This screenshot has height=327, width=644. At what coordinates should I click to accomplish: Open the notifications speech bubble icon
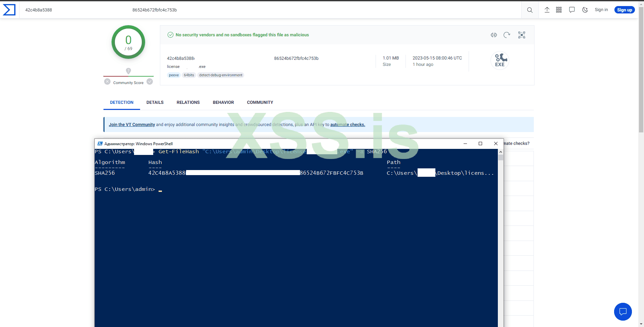coord(572,10)
